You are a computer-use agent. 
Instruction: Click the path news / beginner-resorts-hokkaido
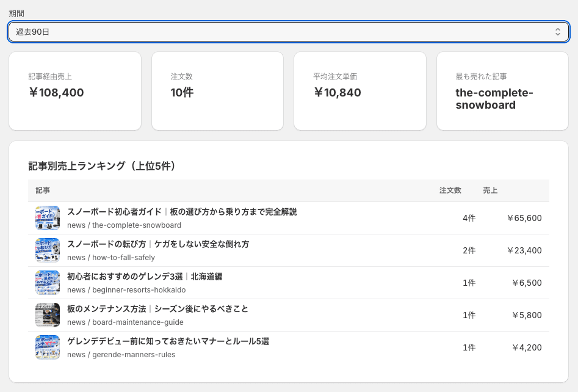126,290
